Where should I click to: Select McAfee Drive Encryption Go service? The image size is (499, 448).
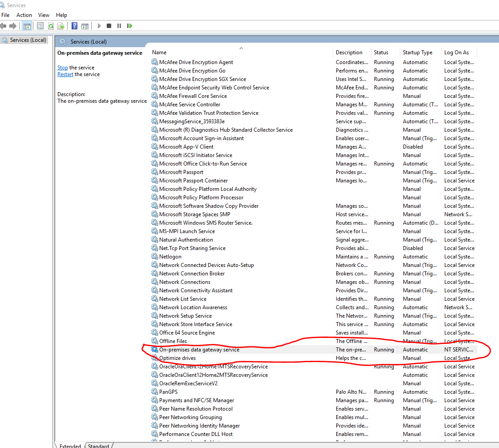click(x=314, y=71)
